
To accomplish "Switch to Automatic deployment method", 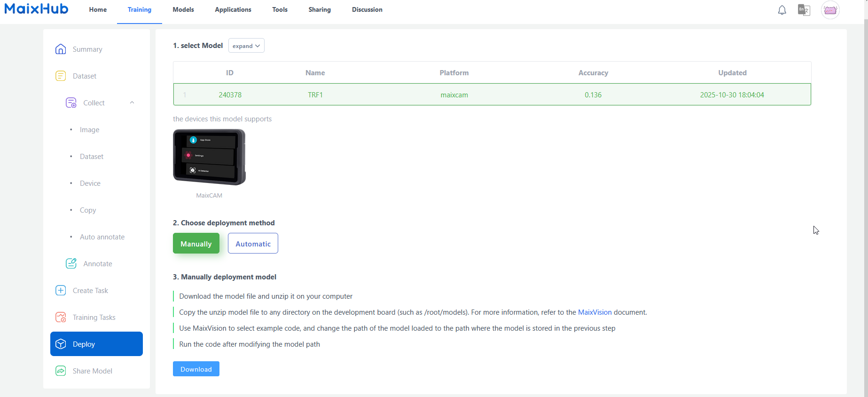I will click(253, 244).
